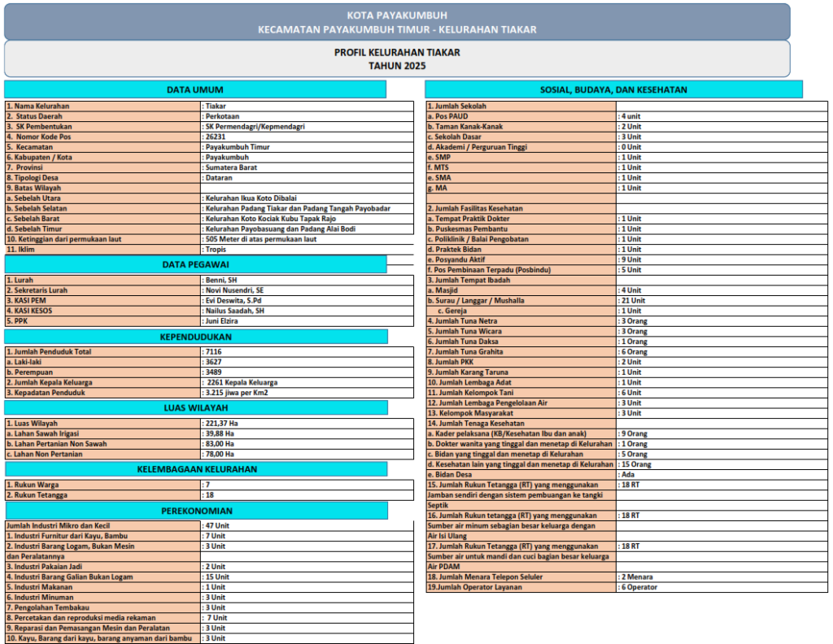
Task: Click the DATA UMUM section header
Action: click(195, 89)
